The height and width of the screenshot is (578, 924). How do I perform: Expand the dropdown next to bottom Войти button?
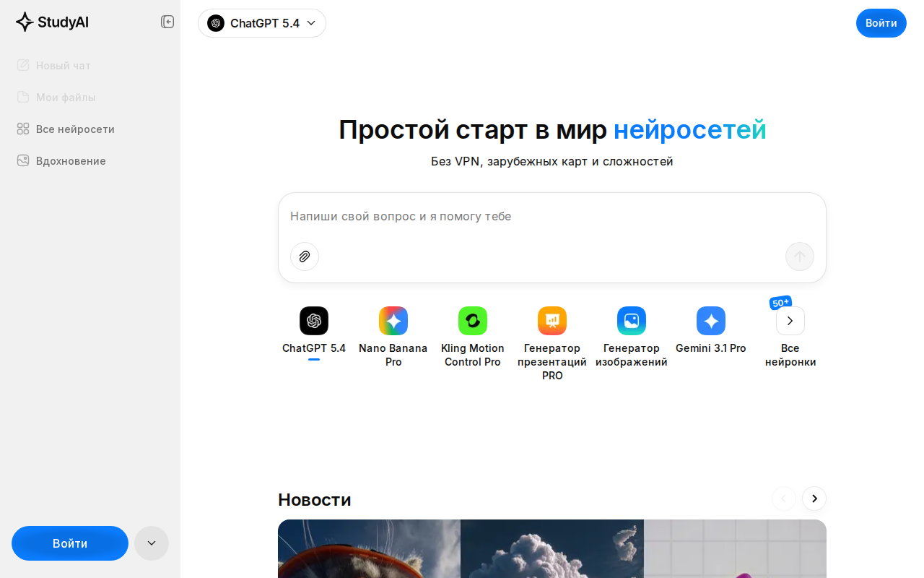pos(151,543)
